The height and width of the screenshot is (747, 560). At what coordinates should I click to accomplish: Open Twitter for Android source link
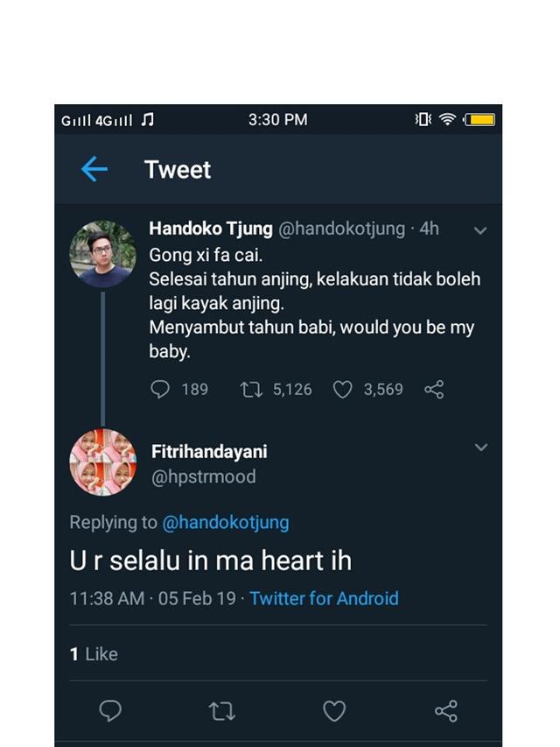pyautogui.click(x=324, y=598)
